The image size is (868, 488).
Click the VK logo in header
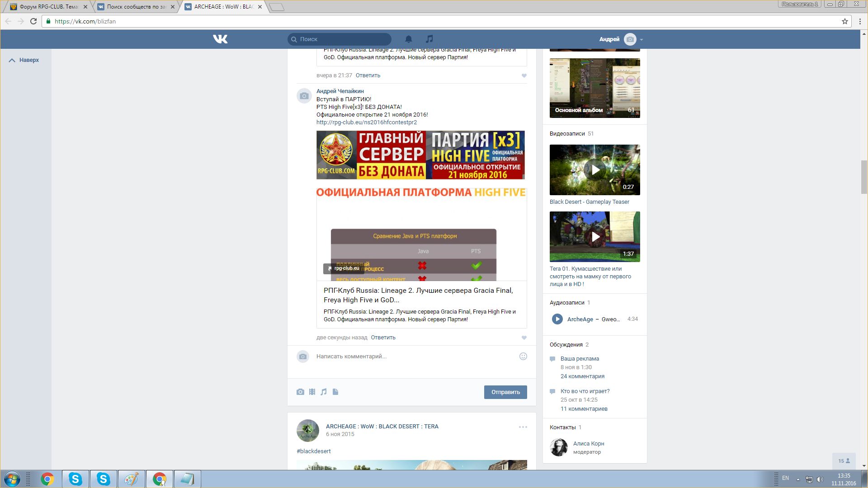(220, 39)
